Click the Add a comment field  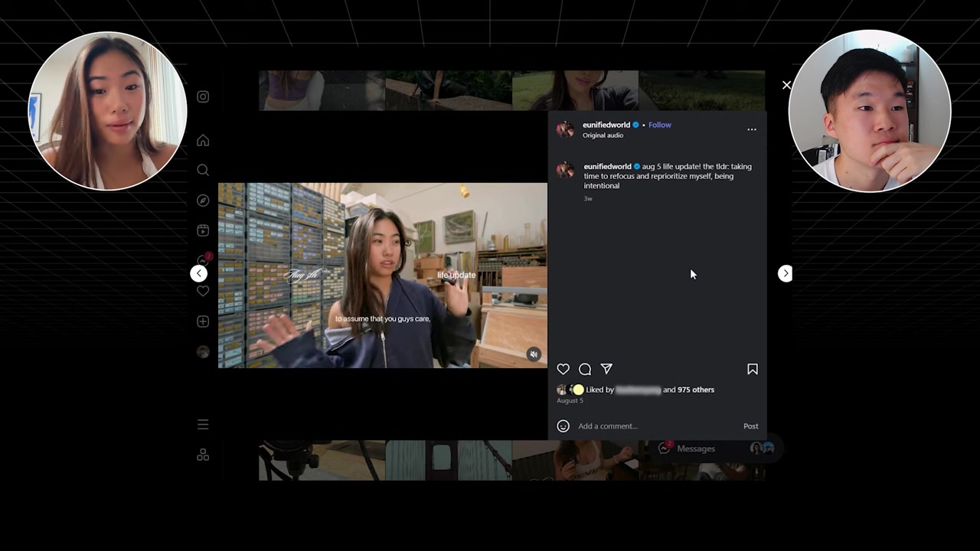[x=651, y=426]
